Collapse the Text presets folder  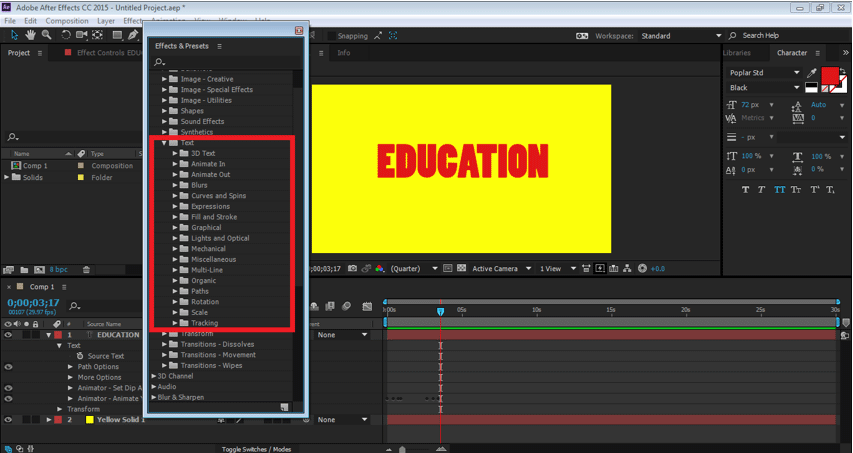164,143
